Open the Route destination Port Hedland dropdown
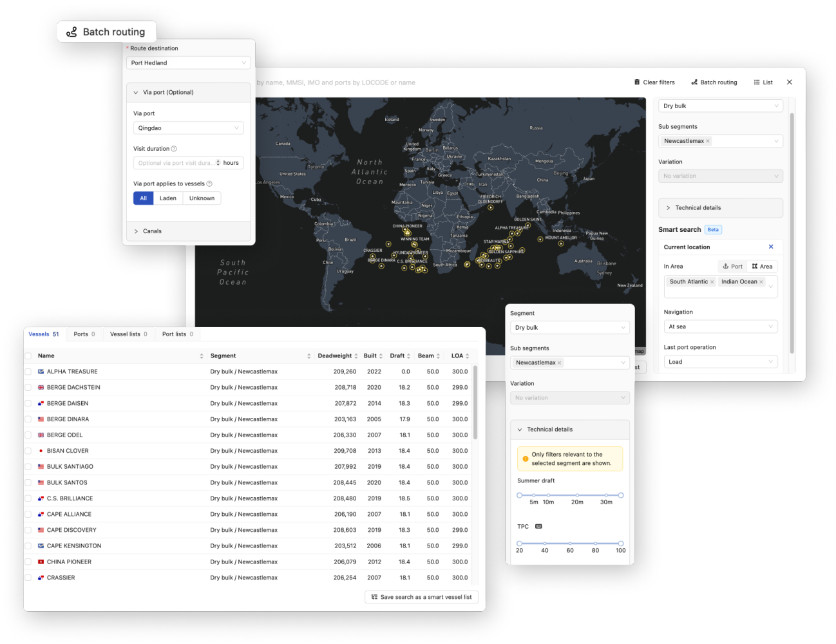This screenshot has height=644, width=836. click(187, 62)
